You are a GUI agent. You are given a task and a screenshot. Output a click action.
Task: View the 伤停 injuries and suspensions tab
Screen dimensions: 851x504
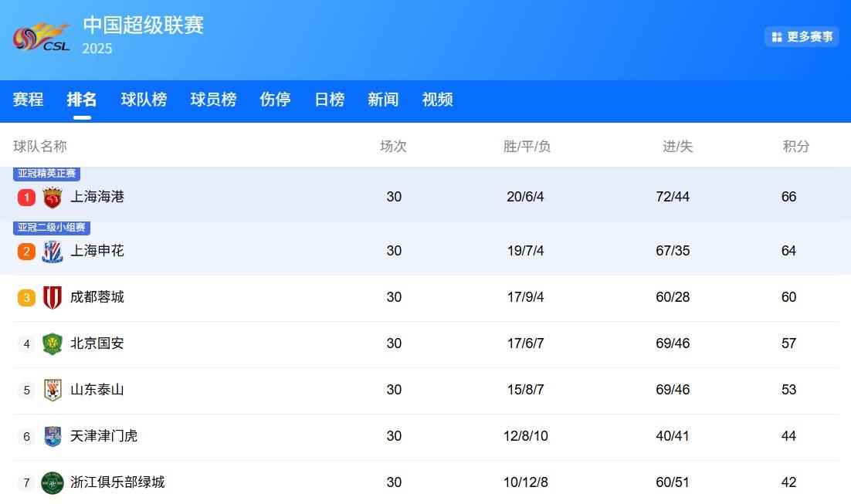coord(275,100)
